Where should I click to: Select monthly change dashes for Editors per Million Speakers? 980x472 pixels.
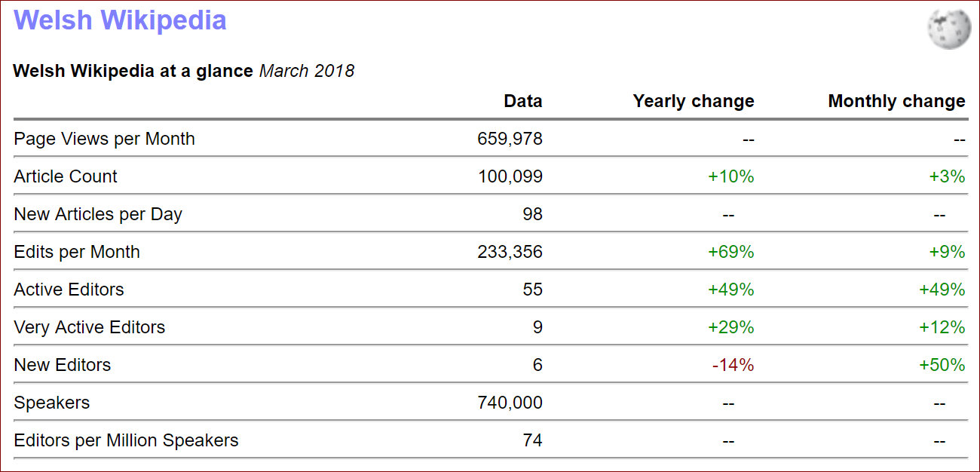939,441
